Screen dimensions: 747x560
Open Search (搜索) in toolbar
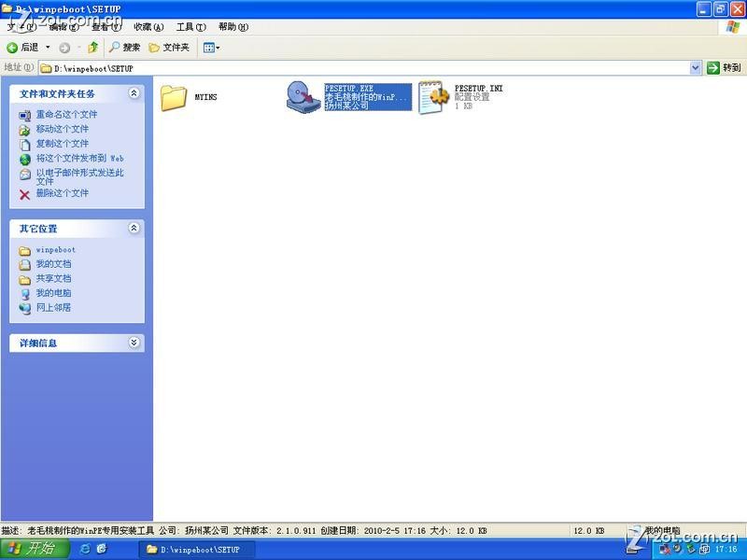tap(124, 48)
